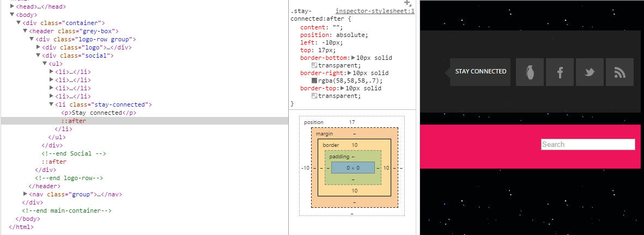
Task: Open the RSS feed icon
Action: click(619, 72)
